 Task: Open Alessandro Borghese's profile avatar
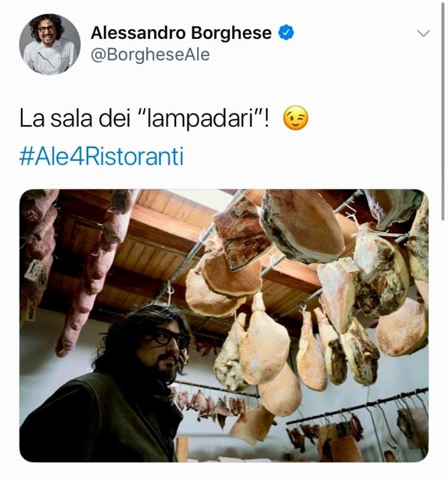50,44
